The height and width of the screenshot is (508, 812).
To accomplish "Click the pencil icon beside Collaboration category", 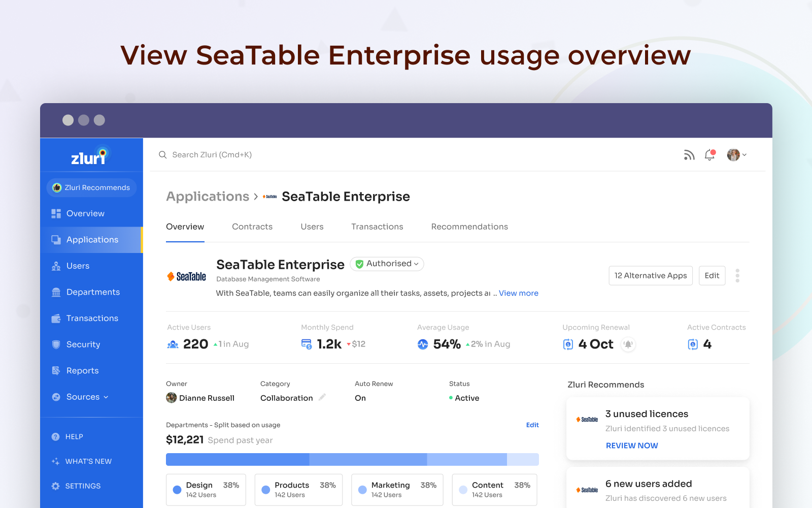I will (322, 397).
